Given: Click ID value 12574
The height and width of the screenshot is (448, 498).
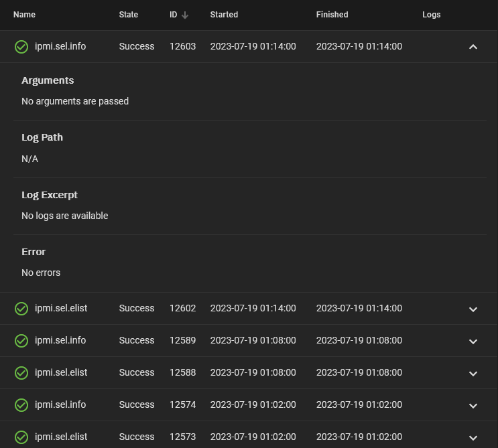Looking at the screenshot, I should tap(182, 405).
